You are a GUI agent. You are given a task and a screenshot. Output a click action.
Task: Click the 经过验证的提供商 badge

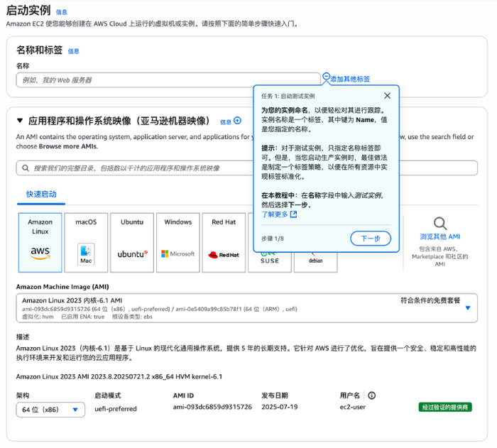[444, 407]
